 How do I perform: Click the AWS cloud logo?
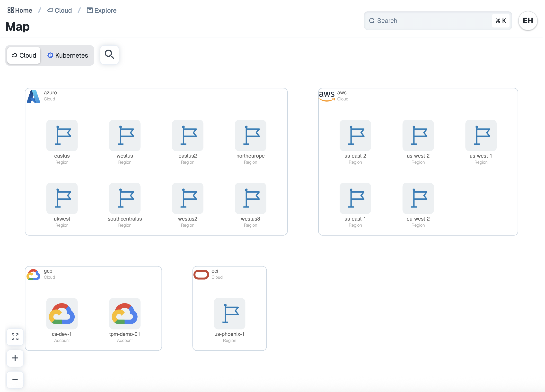pyautogui.click(x=327, y=96)
